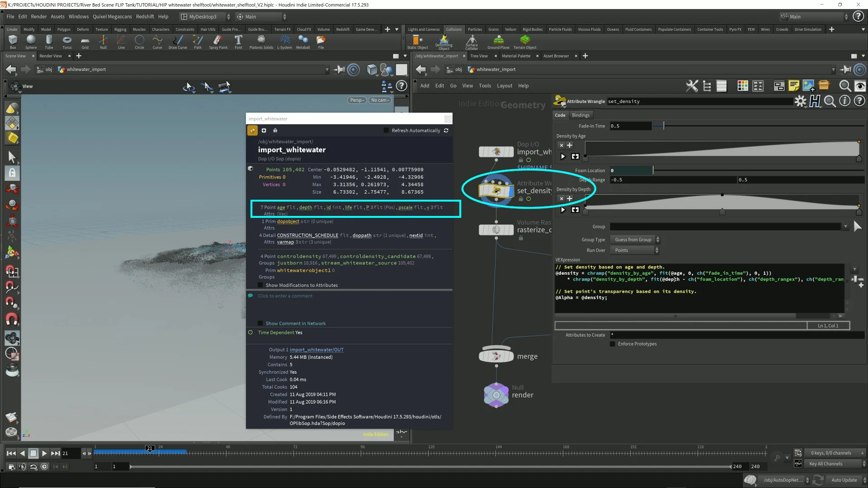Enable Show Modifications to Attributes

(x=260, y=285)
